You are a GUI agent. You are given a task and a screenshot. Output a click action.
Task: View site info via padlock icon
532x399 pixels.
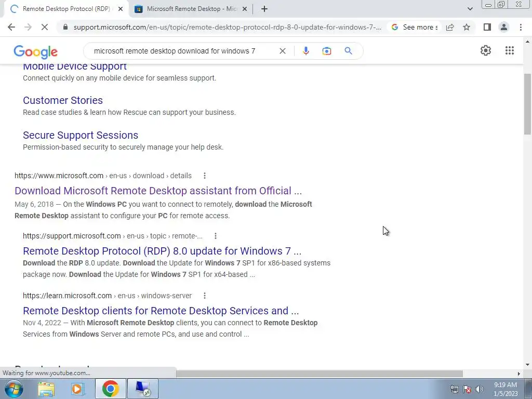(65, 27)
